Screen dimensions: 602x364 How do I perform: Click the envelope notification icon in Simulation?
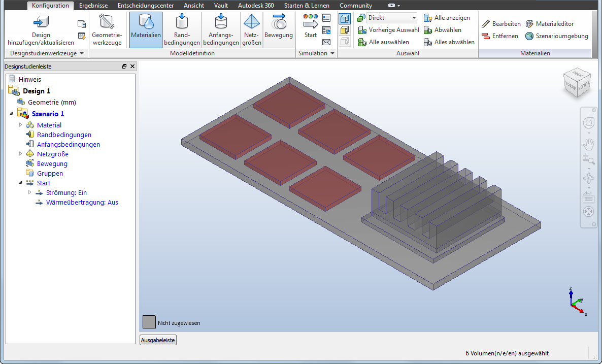click(326, 42)
